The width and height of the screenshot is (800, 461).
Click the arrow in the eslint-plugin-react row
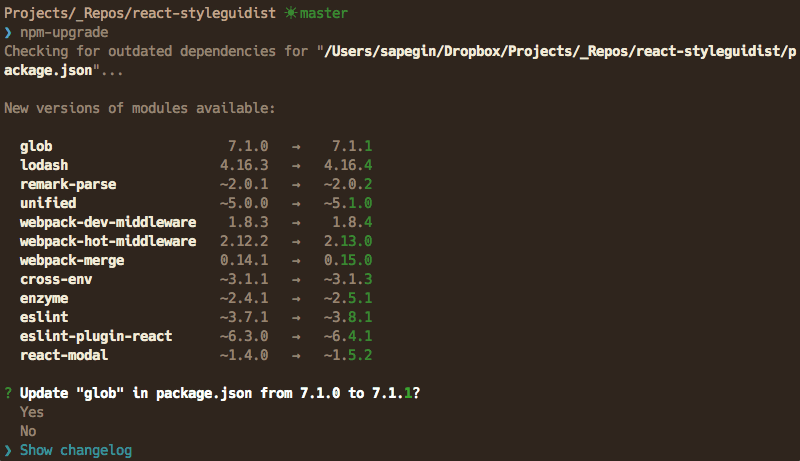(x=296, y=337)
